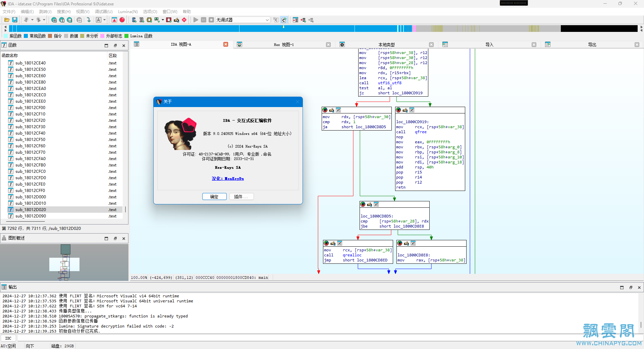Open the 无调试器 debugger dropdown
644x349 pixels.
click(243, 20)
